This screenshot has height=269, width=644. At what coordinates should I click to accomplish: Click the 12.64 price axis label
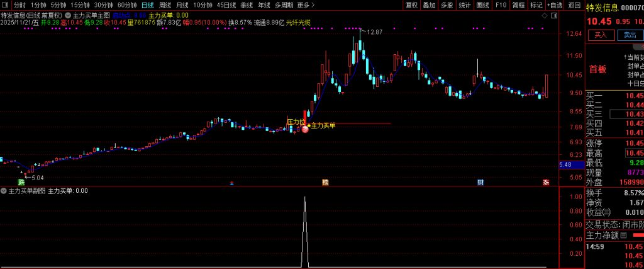click(x=574, y=34)
